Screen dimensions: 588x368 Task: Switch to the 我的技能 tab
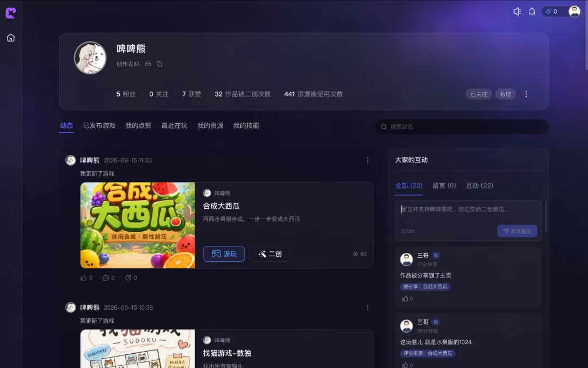click(x=246, y=125)
